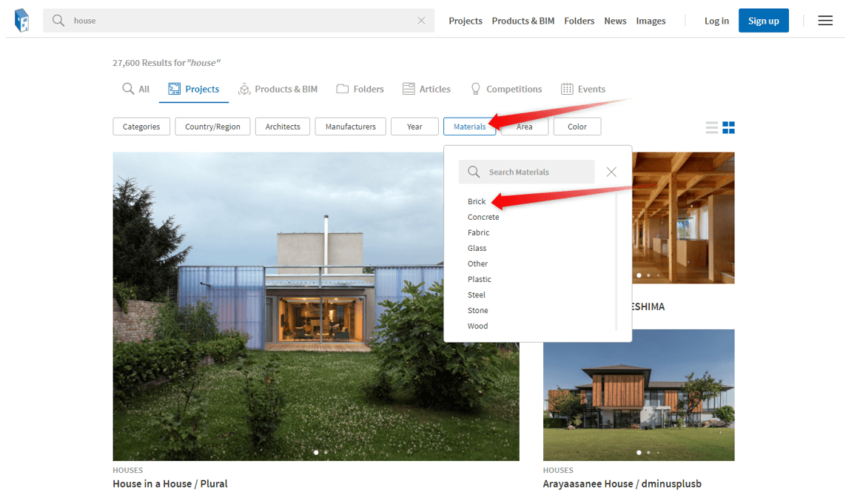Viewport: 860px width, 504px height.
Task: Clear the search field with X icon
Action: 421,21
